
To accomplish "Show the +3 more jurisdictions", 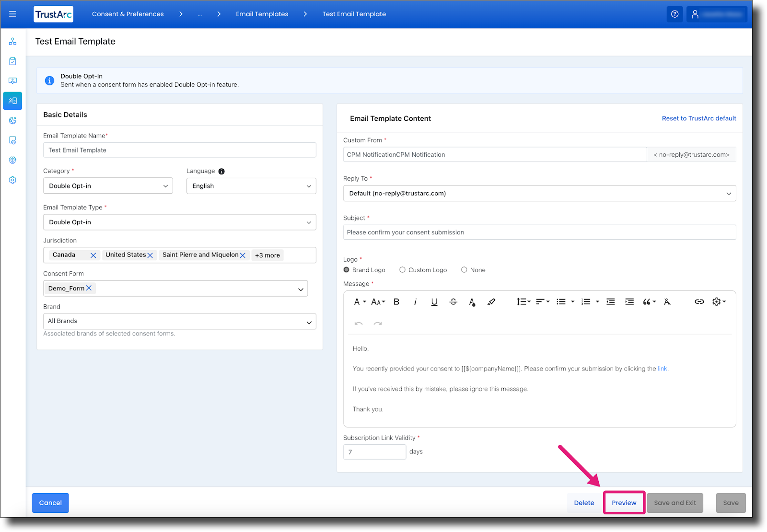I will pos(267,255).
